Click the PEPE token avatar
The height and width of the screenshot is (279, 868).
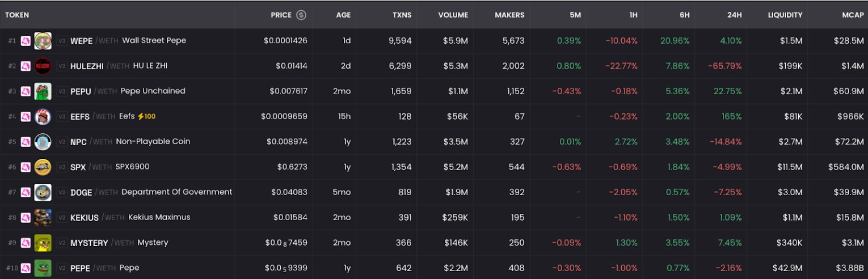pyautogui.click(x=43, y=268)
